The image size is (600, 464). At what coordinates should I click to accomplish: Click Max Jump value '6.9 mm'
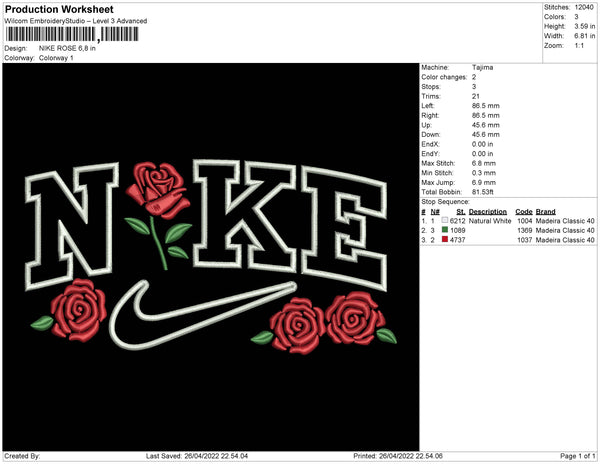(484, 182)
